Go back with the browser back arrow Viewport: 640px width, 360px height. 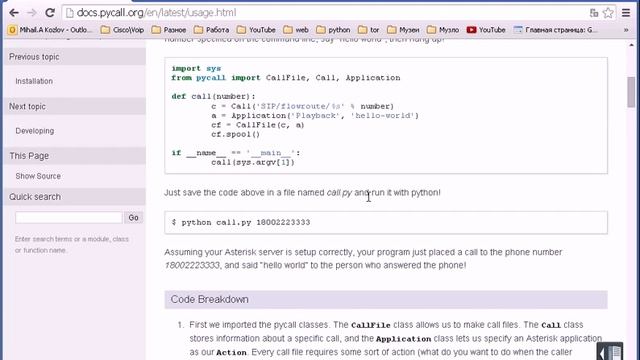point(14,13)
